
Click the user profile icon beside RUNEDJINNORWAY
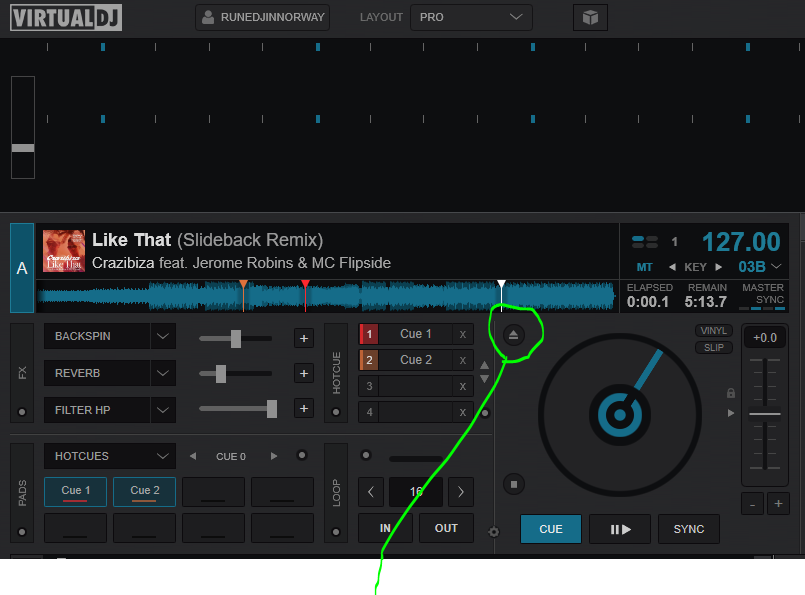point(208,17)
